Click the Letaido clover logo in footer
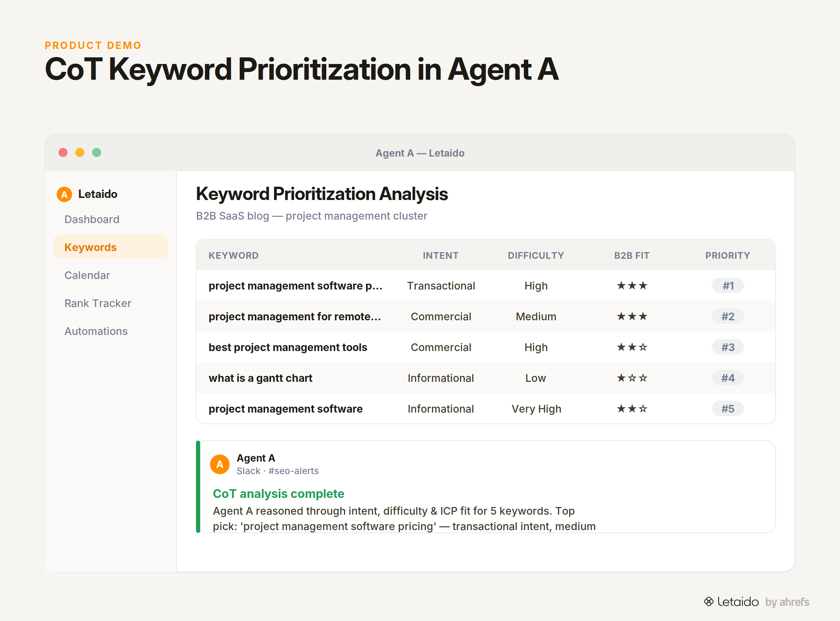 [709, 602]
